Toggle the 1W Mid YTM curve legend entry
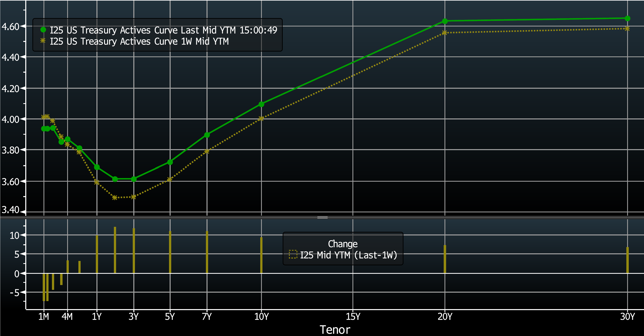 [140, 41]
